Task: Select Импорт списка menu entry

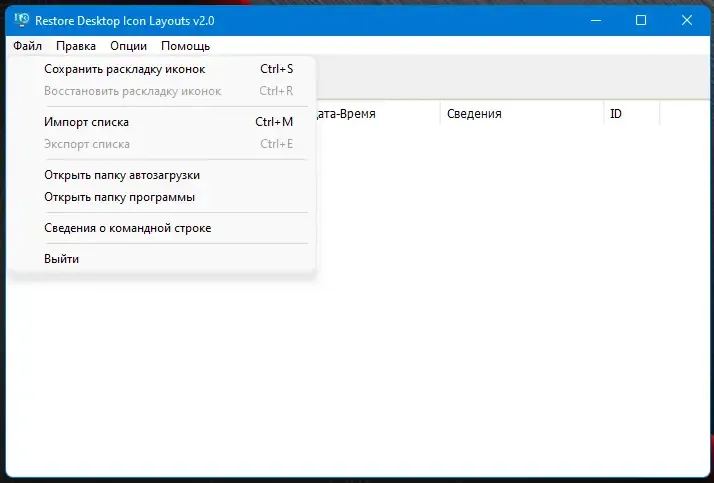Action: coord(162,122)
